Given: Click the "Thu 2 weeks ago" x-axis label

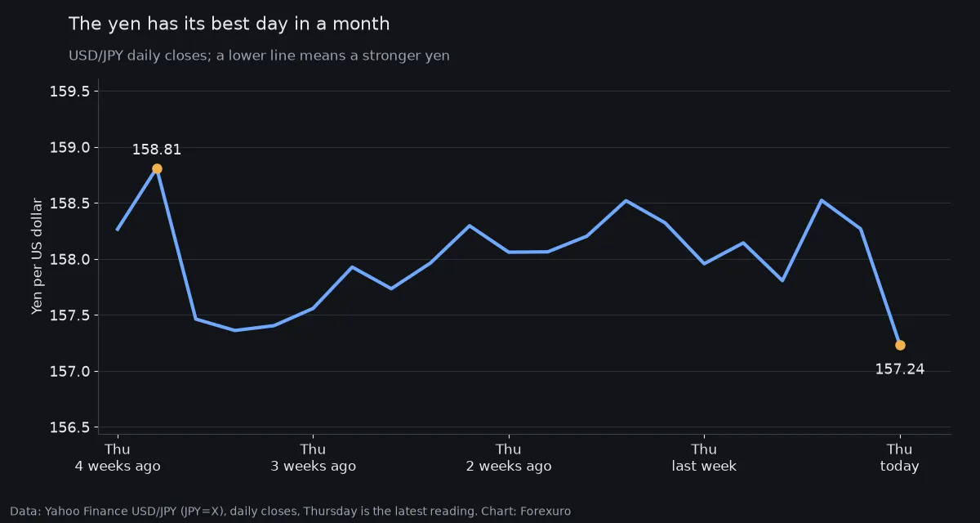Looking at the screenshot, I should click(x=508, y=458).
